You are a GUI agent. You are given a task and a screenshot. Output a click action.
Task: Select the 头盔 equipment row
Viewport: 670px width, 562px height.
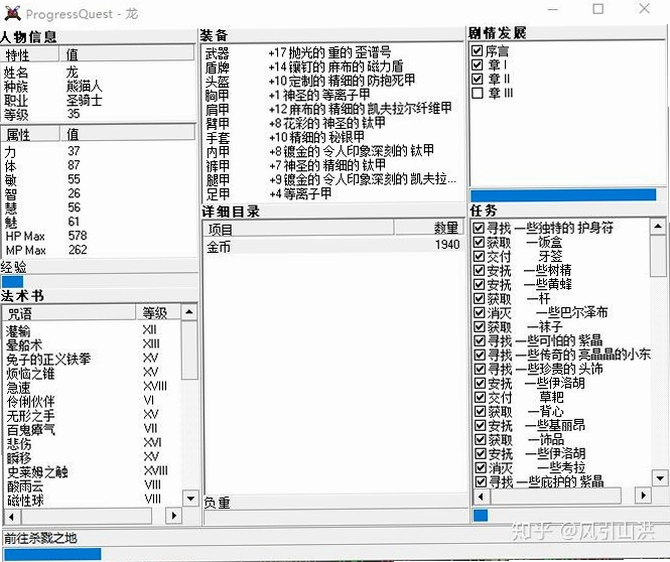pos(333,81)
